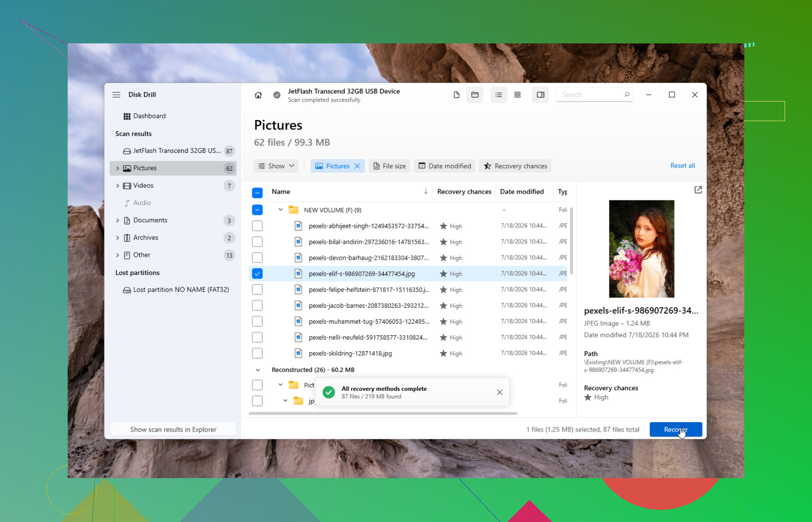
Task: Toggle the select-all checkbox in header
Action: (x=257, y=193)
